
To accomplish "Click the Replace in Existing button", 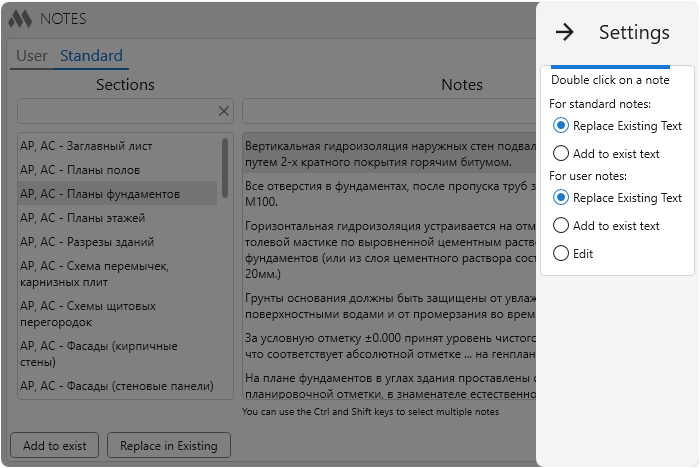I will point(169,445).
